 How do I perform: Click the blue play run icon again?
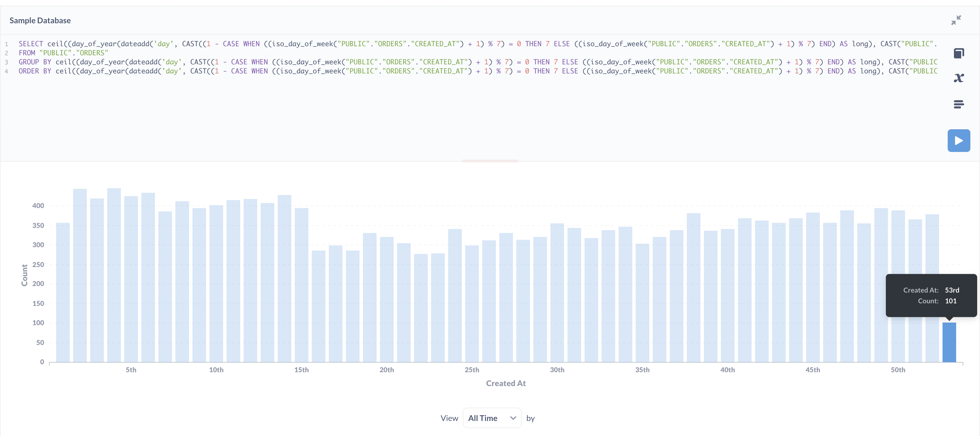point(959,140)
